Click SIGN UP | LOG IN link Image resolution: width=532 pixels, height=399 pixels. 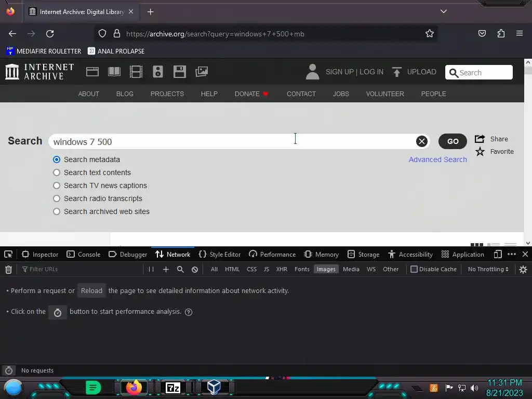pyautogui.click(x=354, y=72)
